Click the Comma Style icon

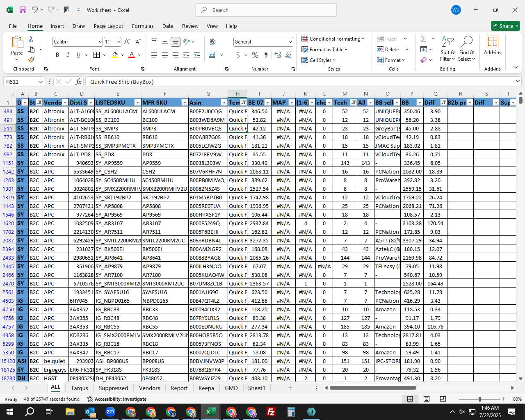tap(266, 55)
